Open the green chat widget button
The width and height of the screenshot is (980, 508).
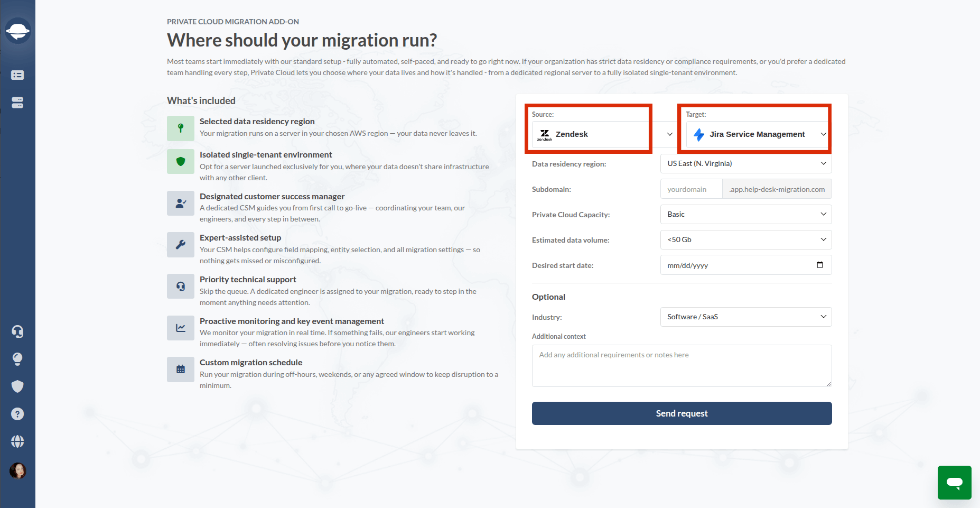(x=954, y=482)
